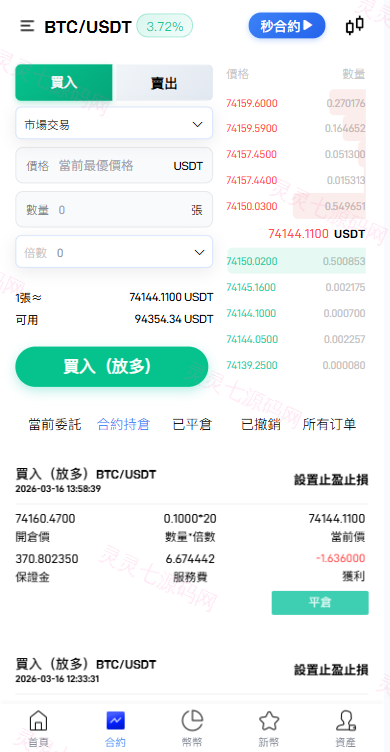This screenshot has width=390, height=752.
Task: Click the 3.72% change badge
Action: pos(165,26)
